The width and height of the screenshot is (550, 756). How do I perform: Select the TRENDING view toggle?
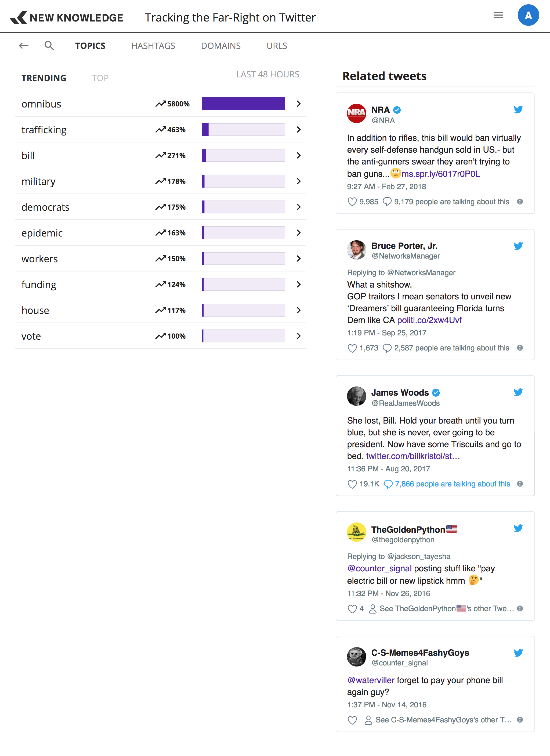point(44,78)
